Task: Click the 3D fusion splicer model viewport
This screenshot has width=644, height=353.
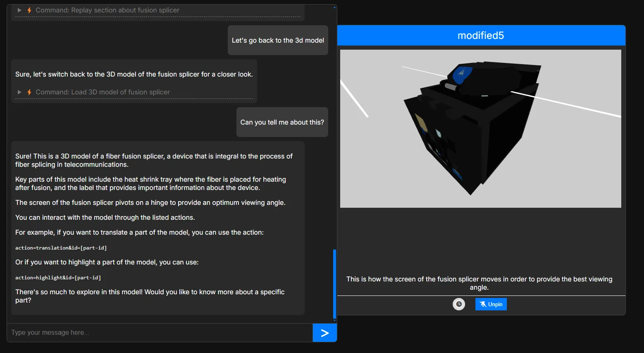Action: (x=481, y=129)
